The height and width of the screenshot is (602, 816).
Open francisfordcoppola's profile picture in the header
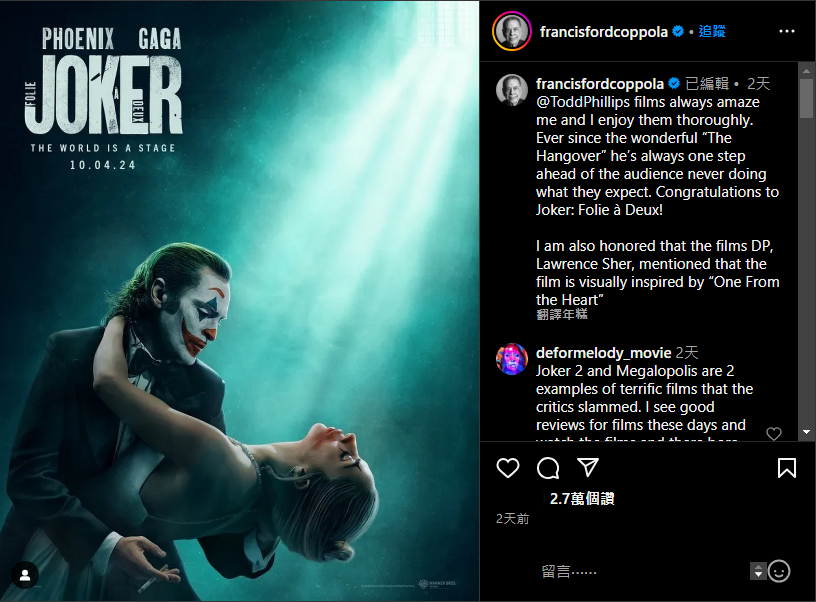[511, 31]
